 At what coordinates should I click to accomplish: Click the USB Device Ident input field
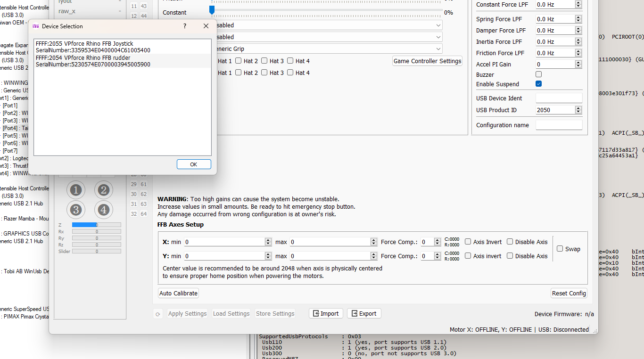[559, 98]
